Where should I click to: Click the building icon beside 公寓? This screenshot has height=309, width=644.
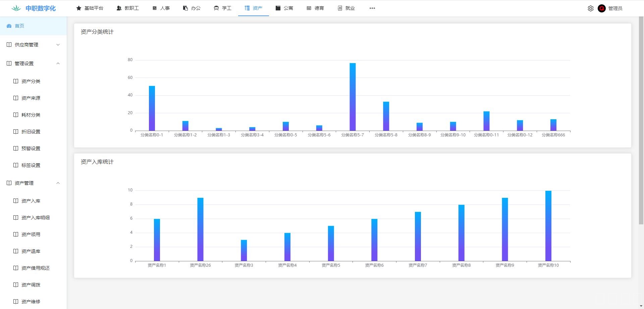278,8
